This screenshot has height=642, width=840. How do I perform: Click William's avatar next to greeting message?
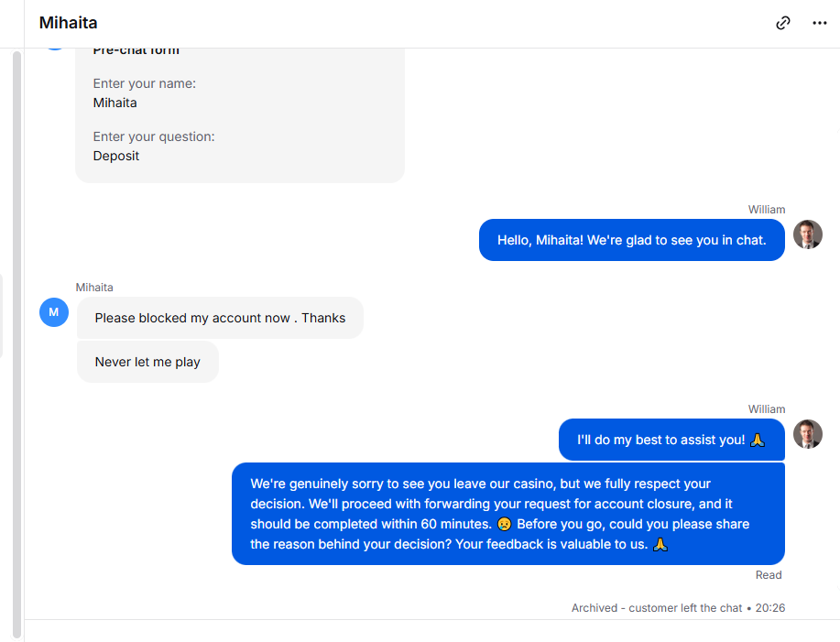click(807, 234)
